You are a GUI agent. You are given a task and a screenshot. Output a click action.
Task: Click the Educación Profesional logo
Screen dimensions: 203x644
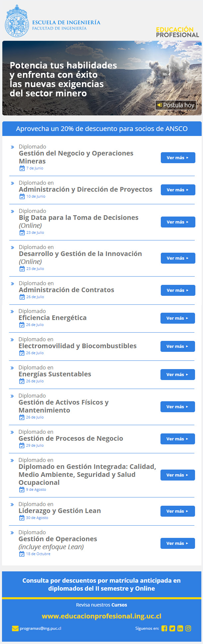[177, 32]
